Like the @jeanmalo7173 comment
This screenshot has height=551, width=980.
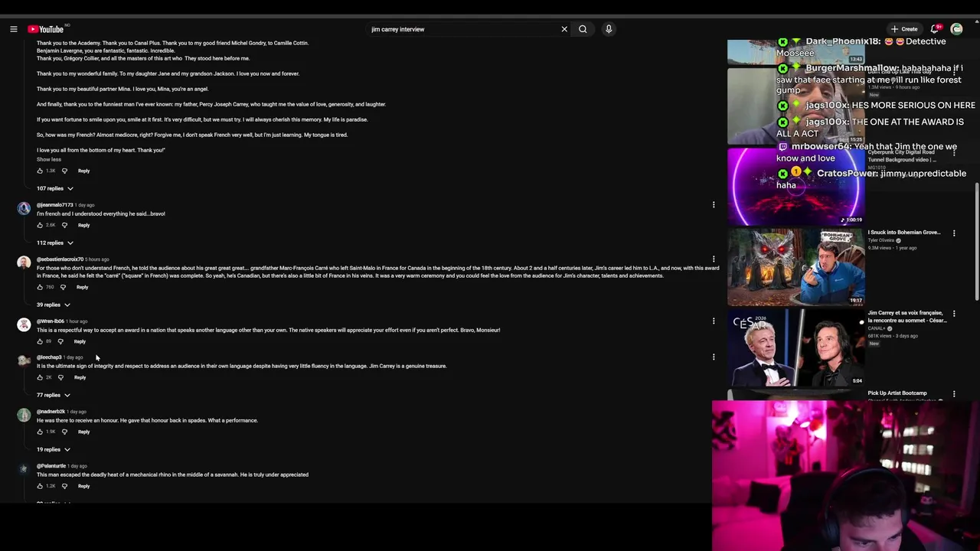tap(40, 225)
